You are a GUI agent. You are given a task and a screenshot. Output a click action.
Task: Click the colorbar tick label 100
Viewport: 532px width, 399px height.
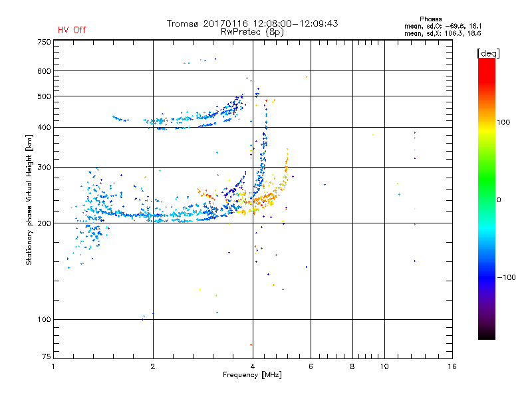pos(503,122)
